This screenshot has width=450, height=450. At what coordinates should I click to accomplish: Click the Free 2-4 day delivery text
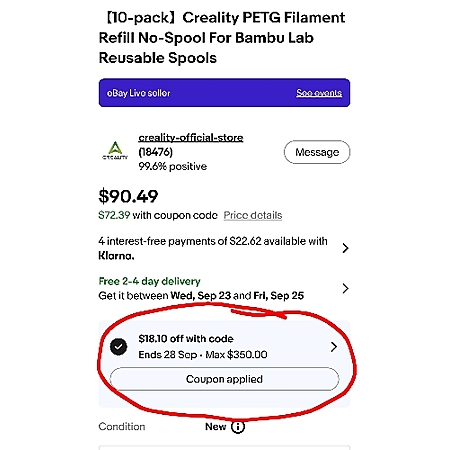pos(149,281)
